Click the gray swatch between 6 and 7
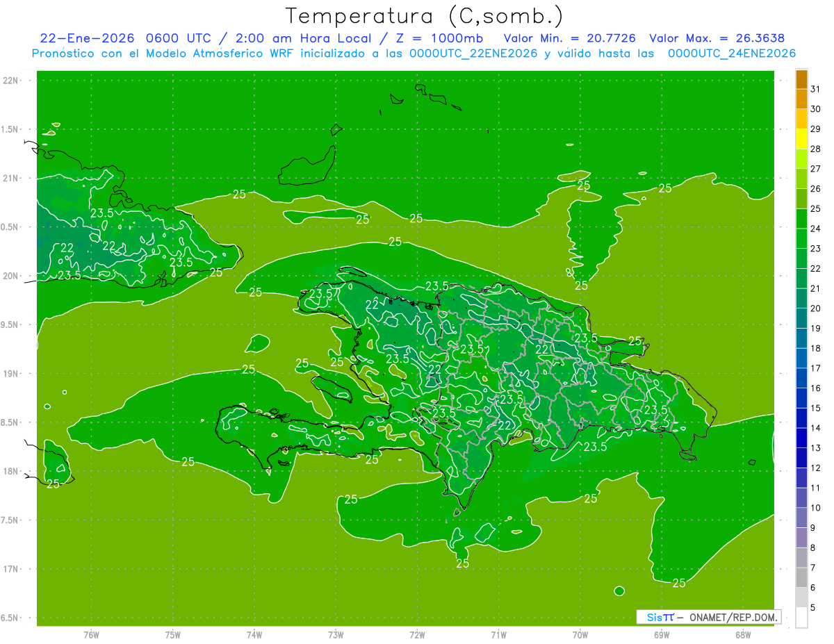The height and width of the screenshot is (644, 834). 801,577
